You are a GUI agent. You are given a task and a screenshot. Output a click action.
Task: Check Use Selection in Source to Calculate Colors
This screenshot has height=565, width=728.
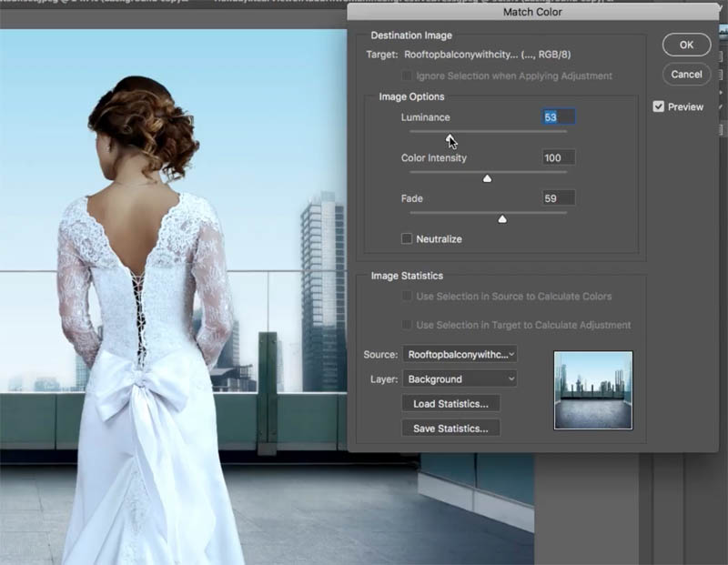click(407, 297)
